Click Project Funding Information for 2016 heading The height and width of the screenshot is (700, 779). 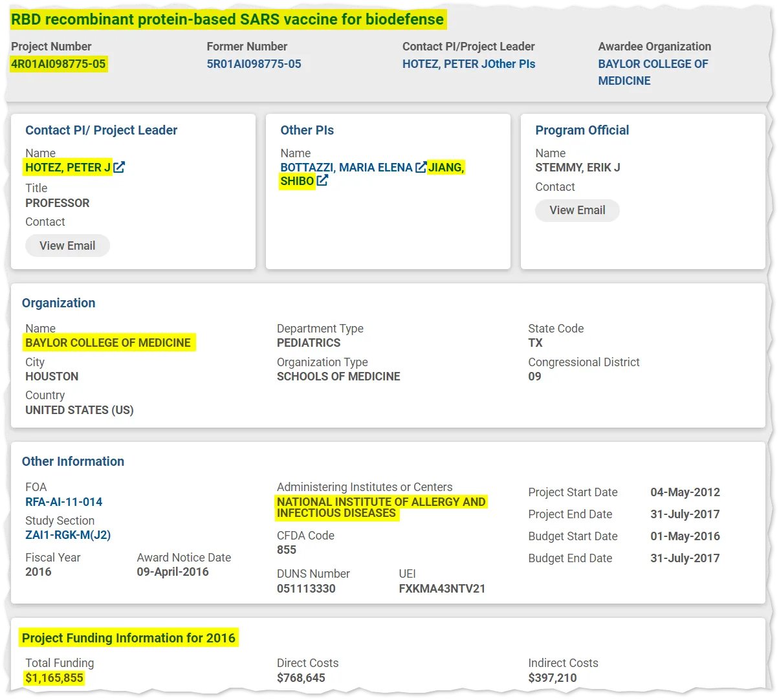coord(129,638)
